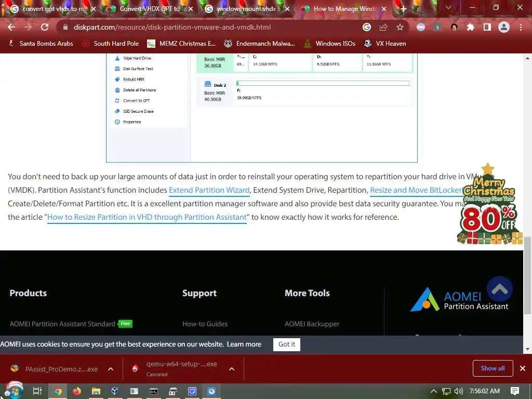
Task: Open the Command Prompt taskbar icon
Action: [154, 391]
